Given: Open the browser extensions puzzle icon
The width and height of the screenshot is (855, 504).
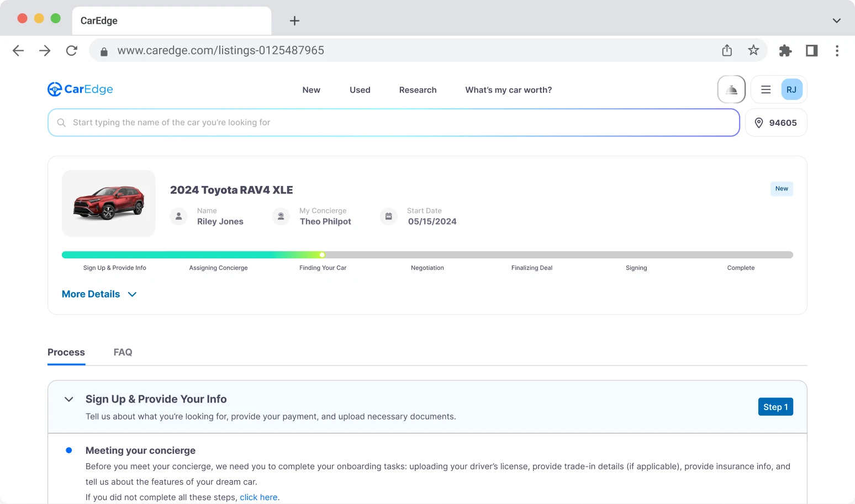Looking at the screenshot, I should tap(785, 51).
